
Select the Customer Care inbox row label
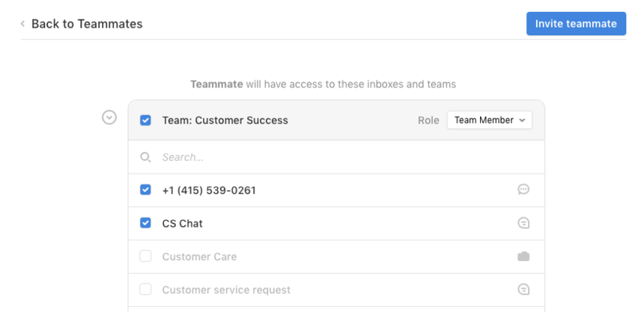(x=199, y=257)
